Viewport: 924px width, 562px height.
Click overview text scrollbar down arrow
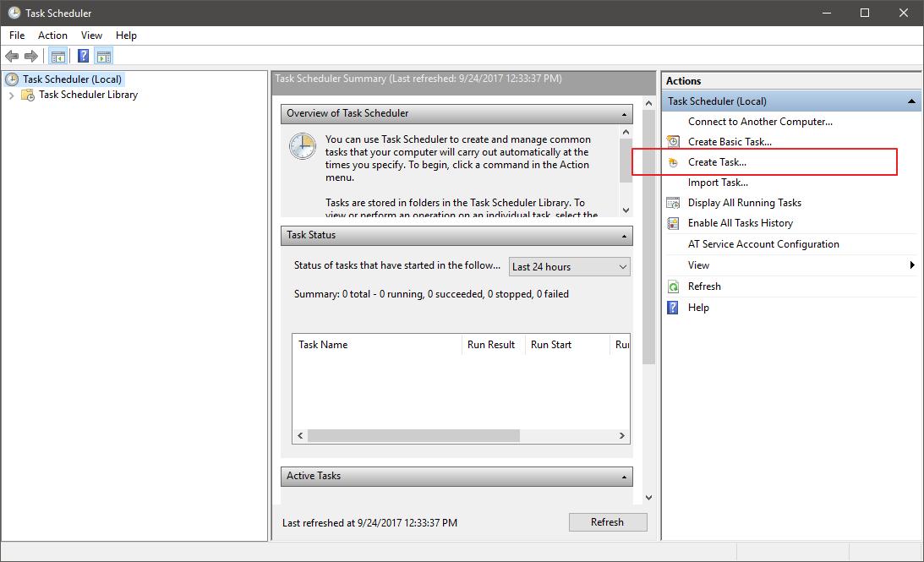[x=626, y=210]
